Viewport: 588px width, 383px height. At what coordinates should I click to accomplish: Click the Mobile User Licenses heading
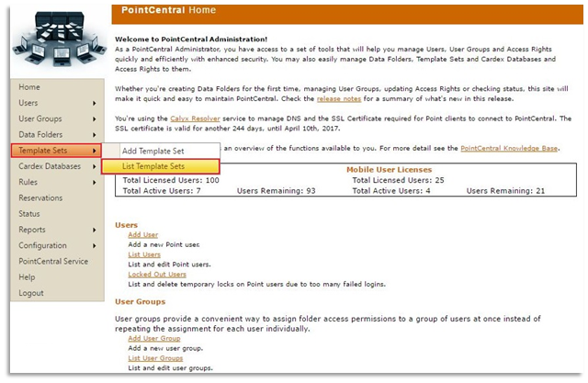389,170
